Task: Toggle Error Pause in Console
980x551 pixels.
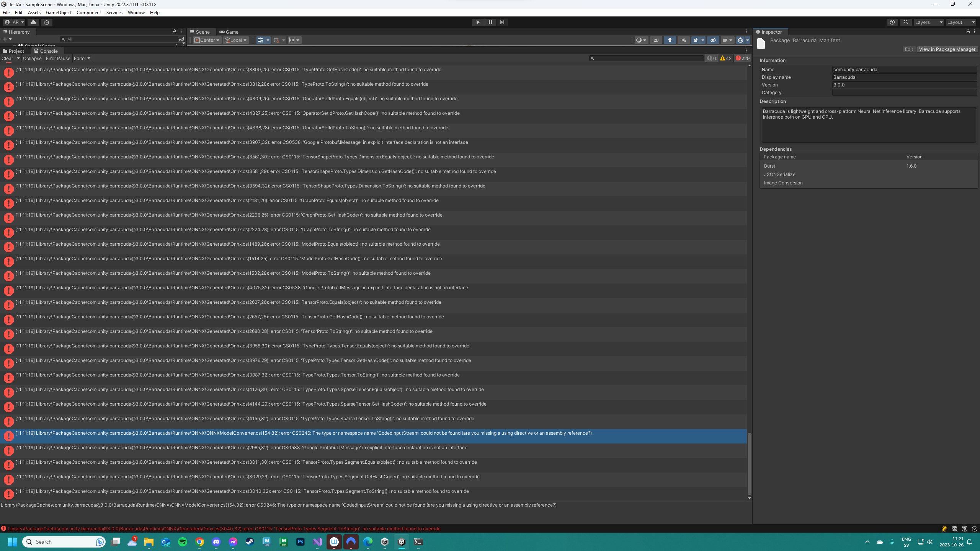Action: [58, 59]
